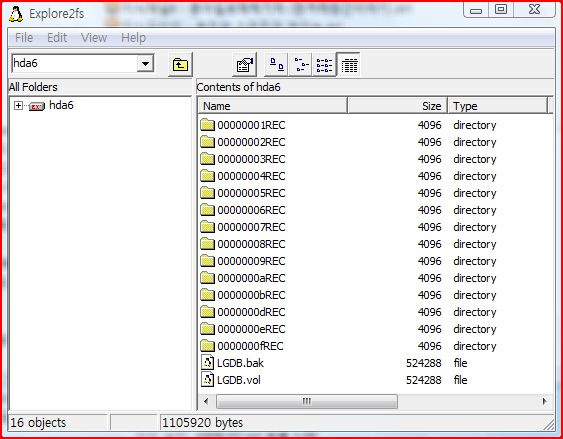Open the Properties toolbar icon

tap(245, 65)
